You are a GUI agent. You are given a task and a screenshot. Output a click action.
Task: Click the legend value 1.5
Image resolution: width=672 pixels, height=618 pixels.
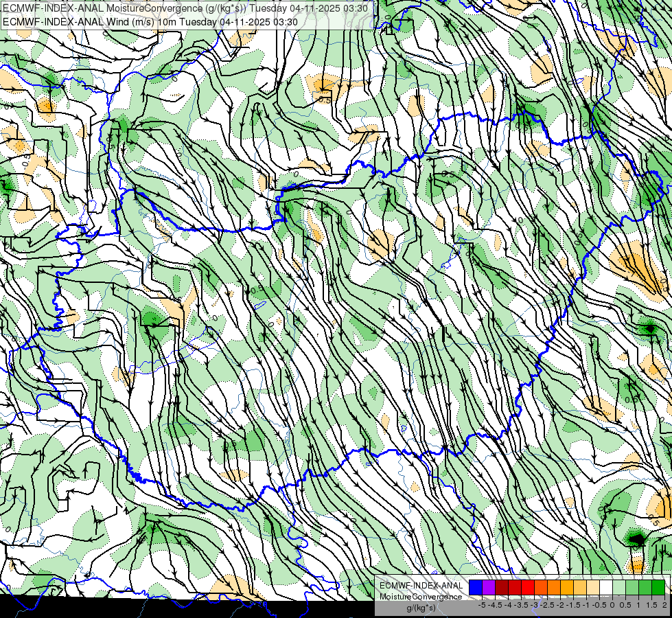tap(651, 605)
